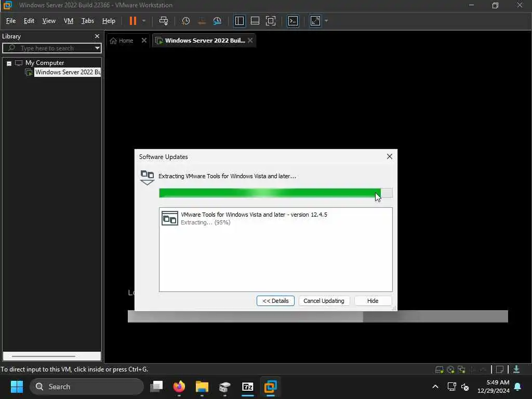Viewport: 532px width, 399px height.
Task: Select My Computer in the Library
Action: coord(45,63)
